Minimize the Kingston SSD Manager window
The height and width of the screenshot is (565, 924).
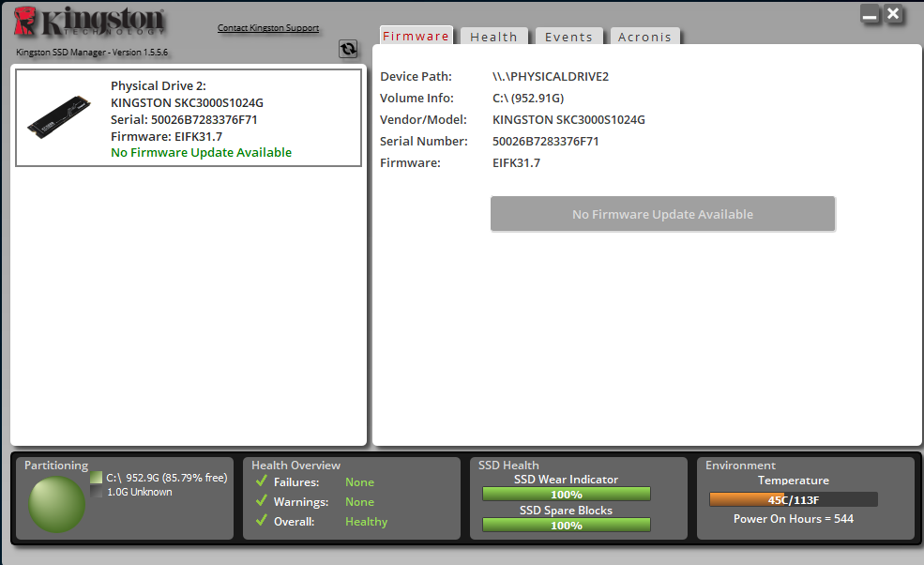tap(870, 13)
